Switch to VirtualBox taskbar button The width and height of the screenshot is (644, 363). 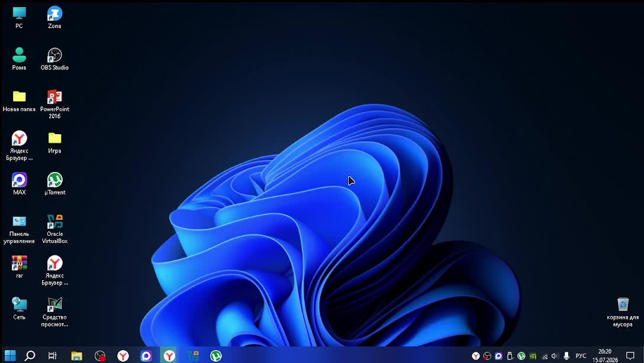(x=192, y=356)
